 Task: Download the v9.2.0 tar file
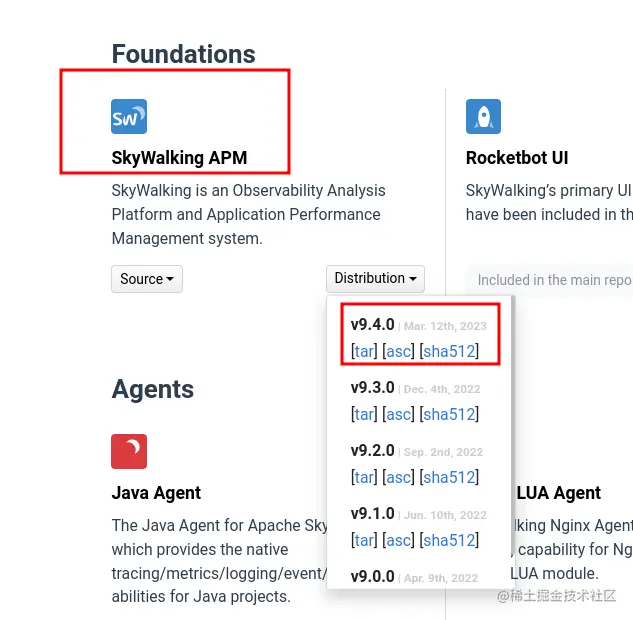[364, 477]
